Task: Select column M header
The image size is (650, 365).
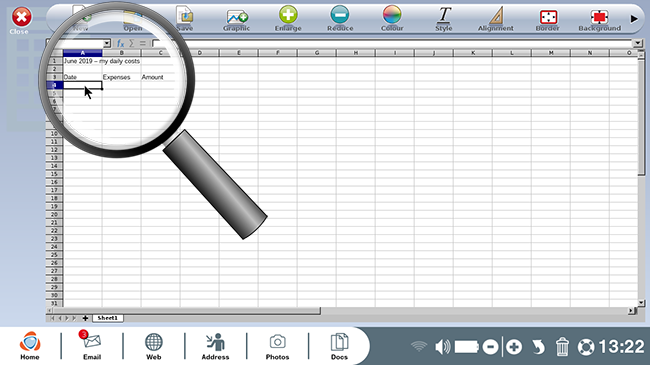Action: tap(551, 53)
